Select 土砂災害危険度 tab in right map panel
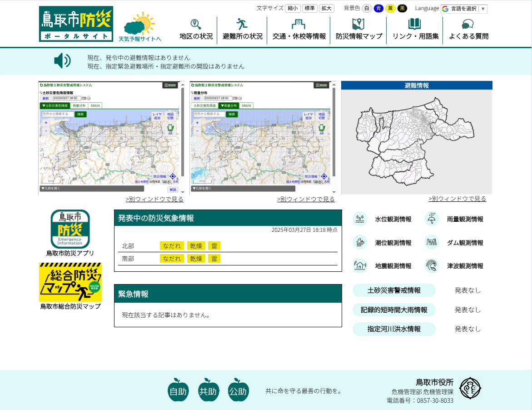 [x=204, y=105]
